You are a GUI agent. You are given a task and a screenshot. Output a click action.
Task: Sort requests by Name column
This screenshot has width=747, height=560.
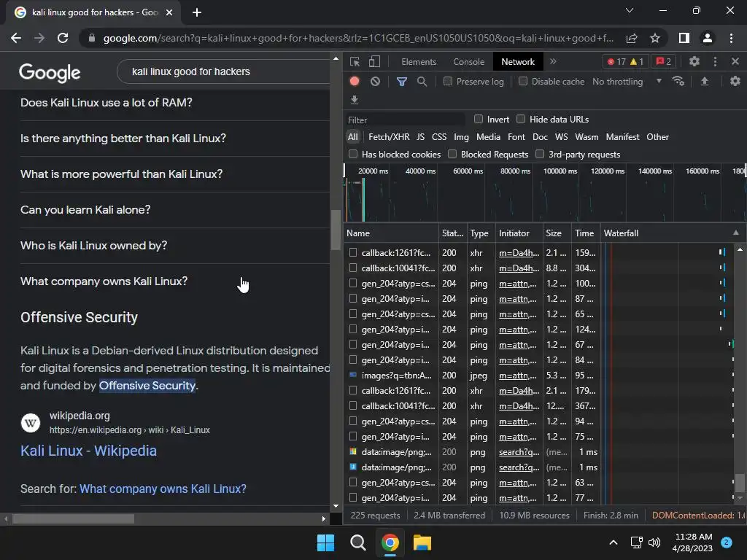[391, 233]
